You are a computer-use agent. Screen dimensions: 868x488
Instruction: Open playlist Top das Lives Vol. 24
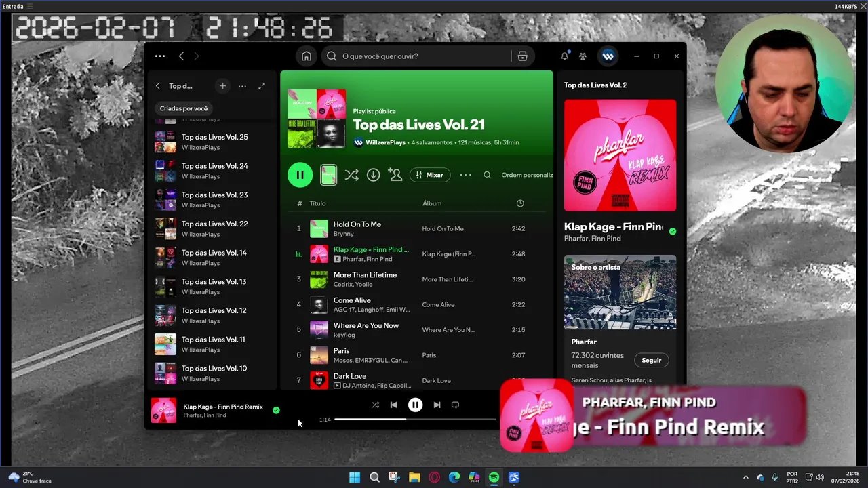tap(212, 171)
